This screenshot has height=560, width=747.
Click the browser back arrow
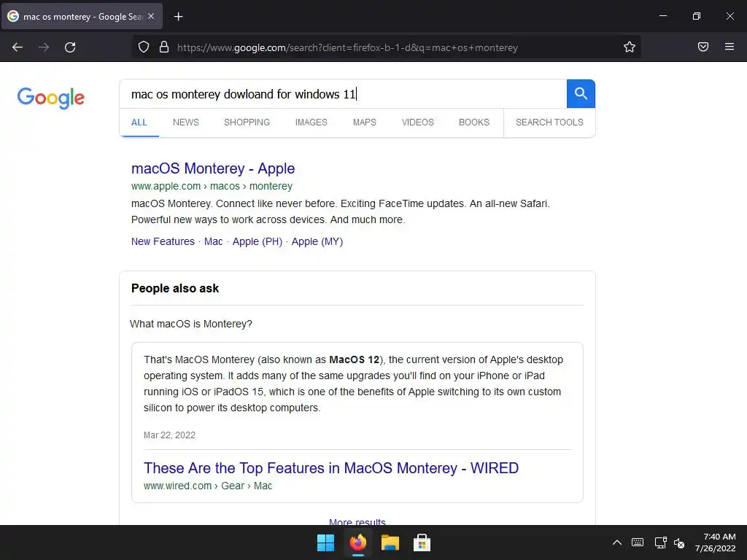pyautogui.click(x=18, y=47)
